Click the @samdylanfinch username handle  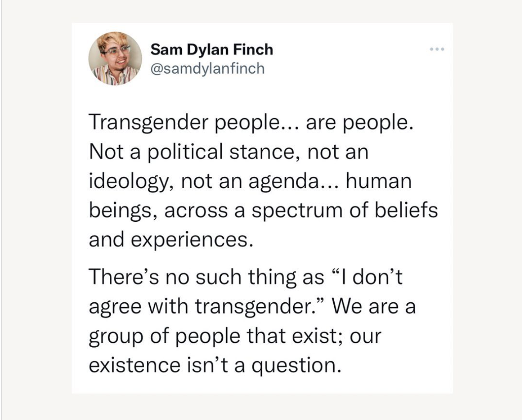click(208, 67)
